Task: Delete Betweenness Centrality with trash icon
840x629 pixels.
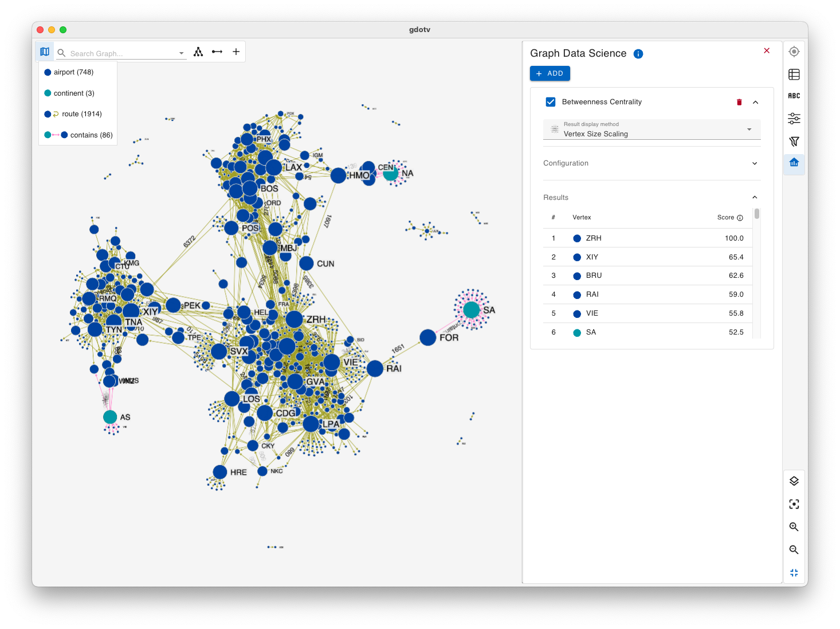Action: tap(739, 102)
